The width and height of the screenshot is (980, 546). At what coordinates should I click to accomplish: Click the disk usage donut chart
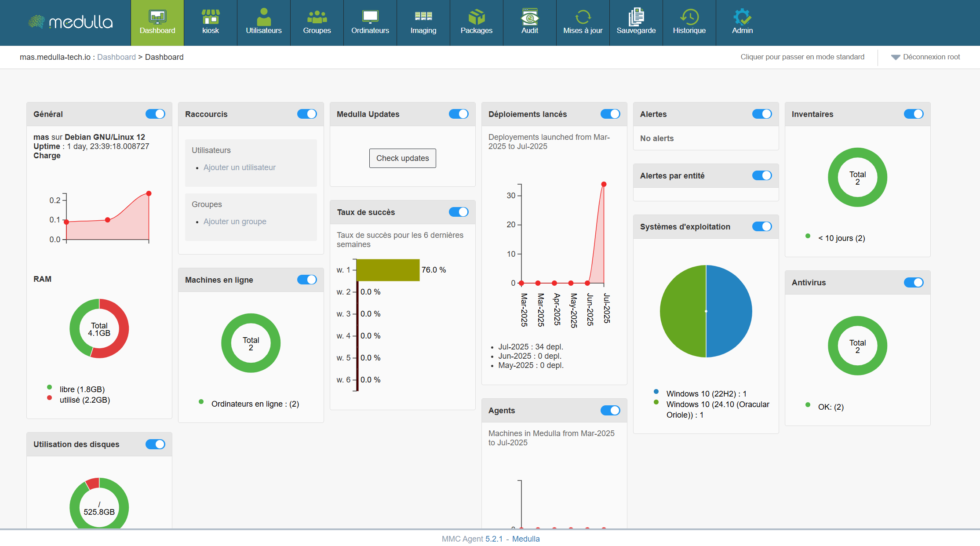click(x=99, y=503)
